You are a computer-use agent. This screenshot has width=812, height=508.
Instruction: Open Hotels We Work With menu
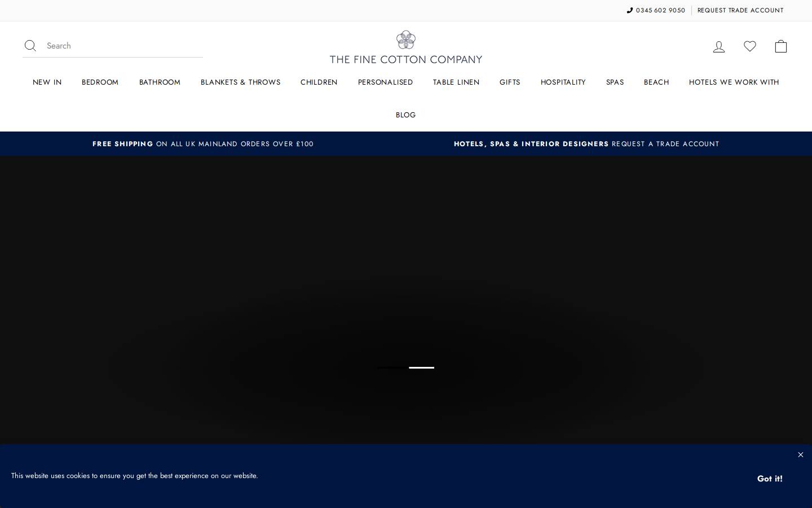[734, 82]
